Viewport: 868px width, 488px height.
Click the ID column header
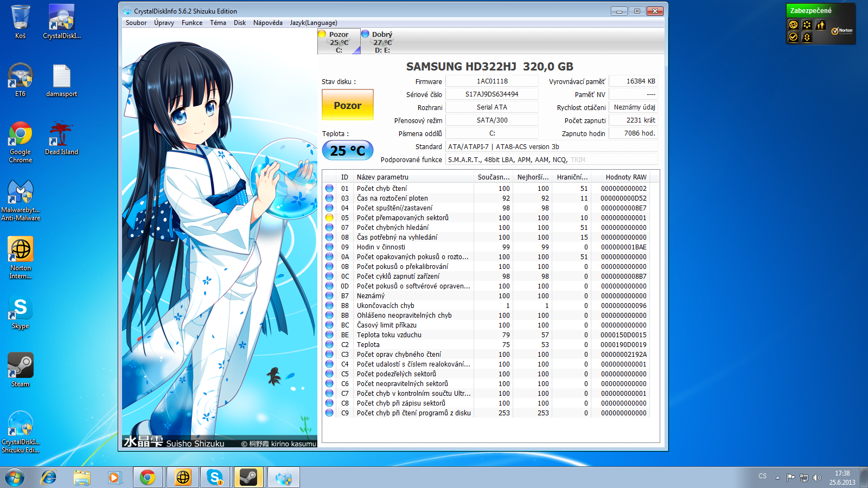click(344, 177)
